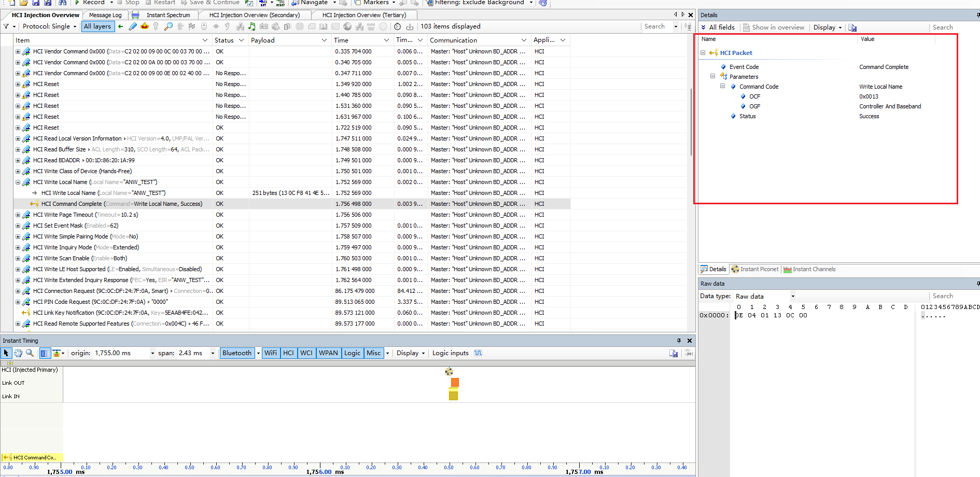Image resolution: width=980 pixels, height=477 pixels.
Task: Open the span value dropdown
Action: click(213, 353)
